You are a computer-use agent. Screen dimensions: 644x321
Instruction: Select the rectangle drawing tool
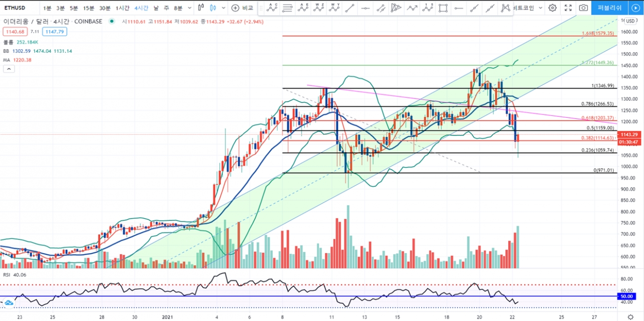pos(443,8)
